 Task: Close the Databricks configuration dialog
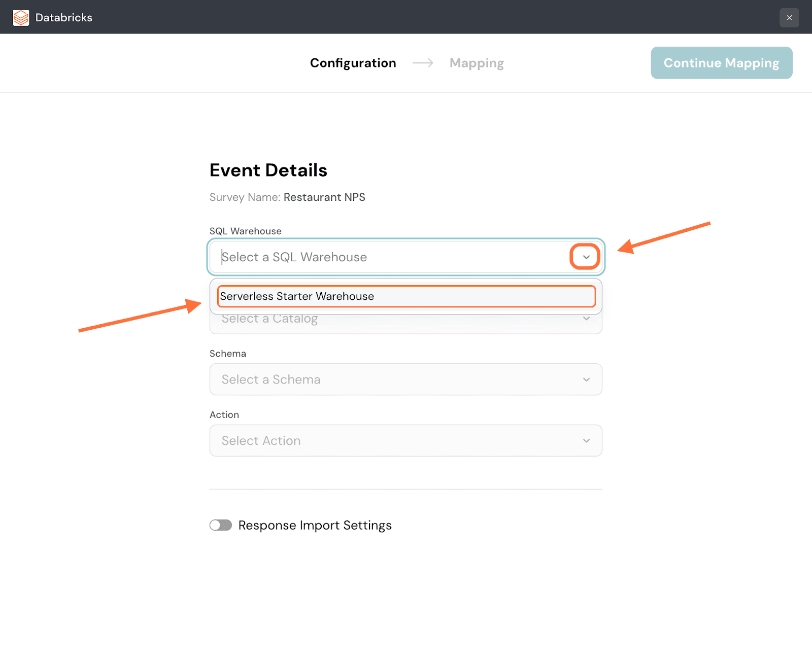[789, 18]
